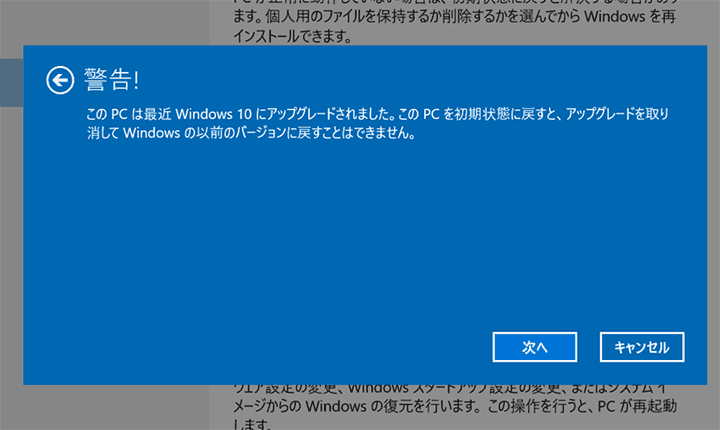The width and height of the screenshot is (720, 430).
Task: Dismiss the warning with キャンセル
Action: point(642,347)
